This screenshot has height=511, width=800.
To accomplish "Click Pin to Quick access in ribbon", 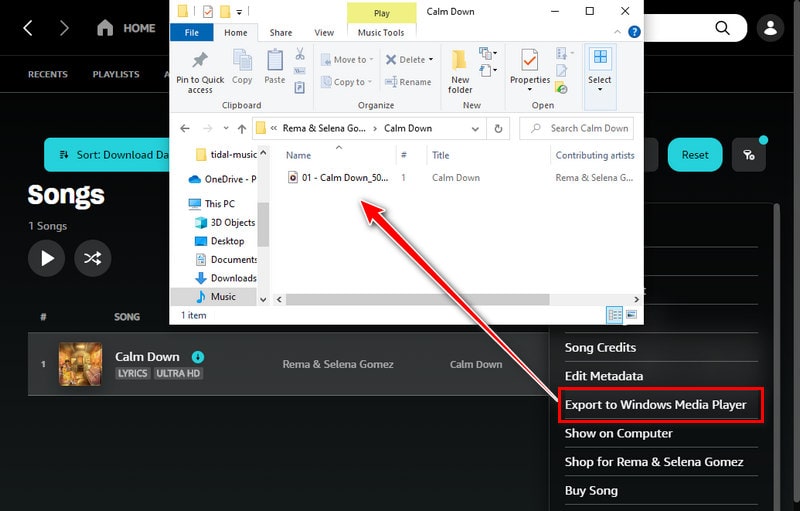I will pyautogui.click(x=200, y=72).
